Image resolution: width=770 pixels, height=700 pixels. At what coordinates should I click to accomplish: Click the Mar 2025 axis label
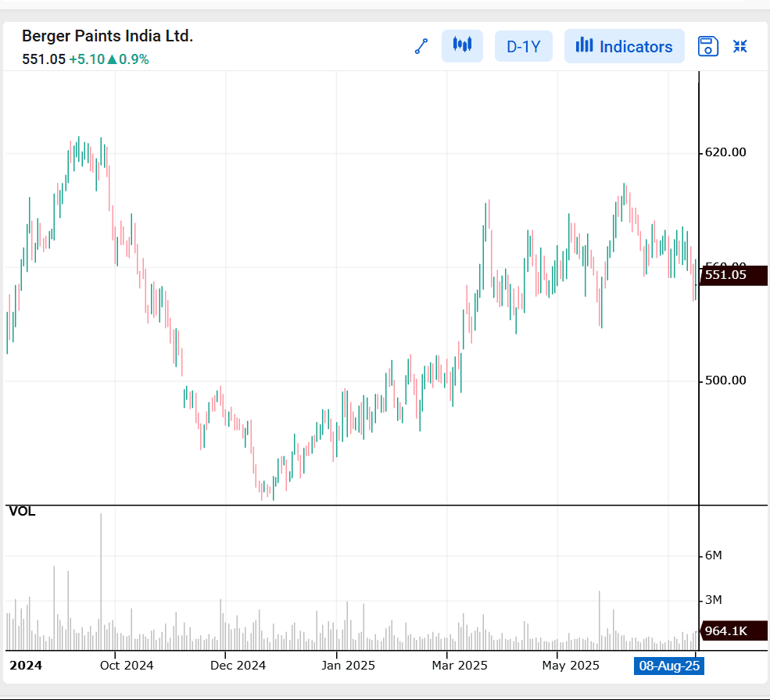(x=460, y=665)
